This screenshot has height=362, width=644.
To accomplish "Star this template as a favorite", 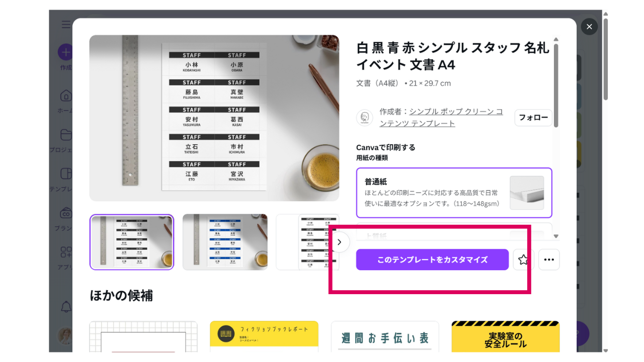I will pos(523,259).
